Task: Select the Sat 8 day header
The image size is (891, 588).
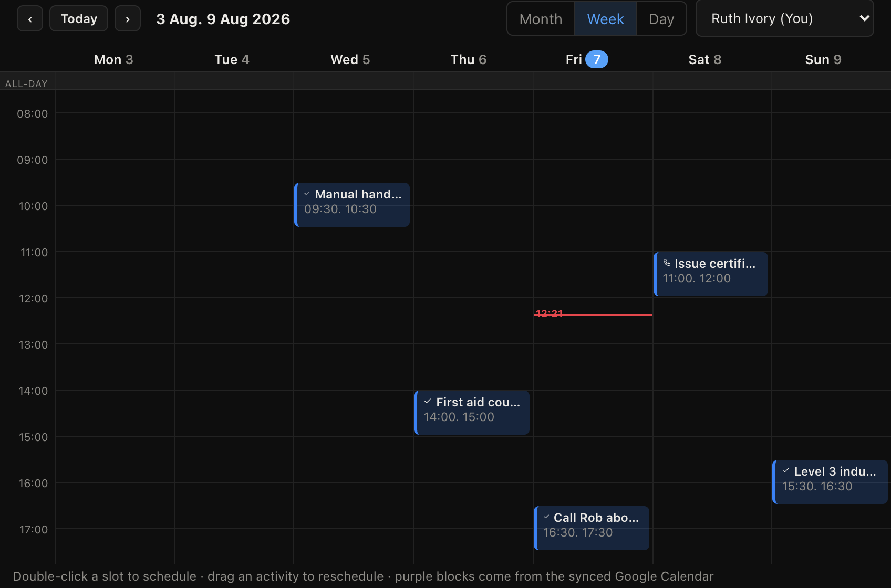Action: 705,59
